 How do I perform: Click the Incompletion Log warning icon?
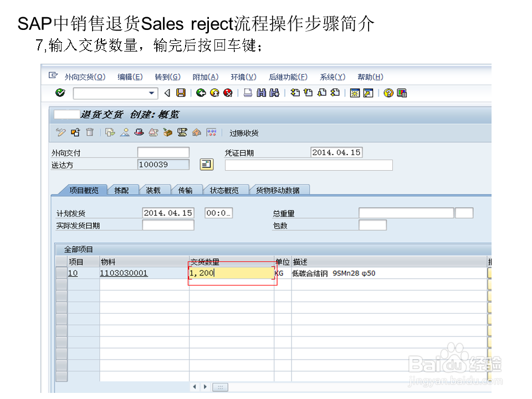[x=154, y=132]
